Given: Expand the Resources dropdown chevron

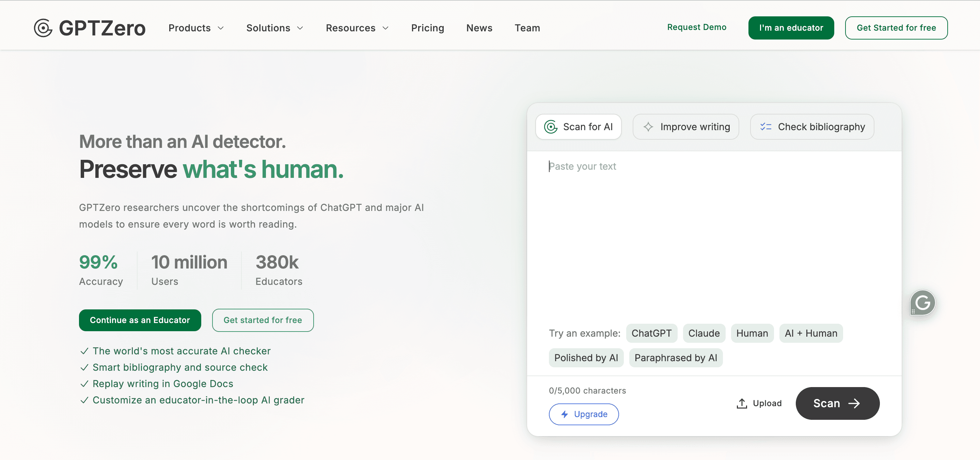Looking at the screenshot, I should pyautogui.click(x=385, y=28).
